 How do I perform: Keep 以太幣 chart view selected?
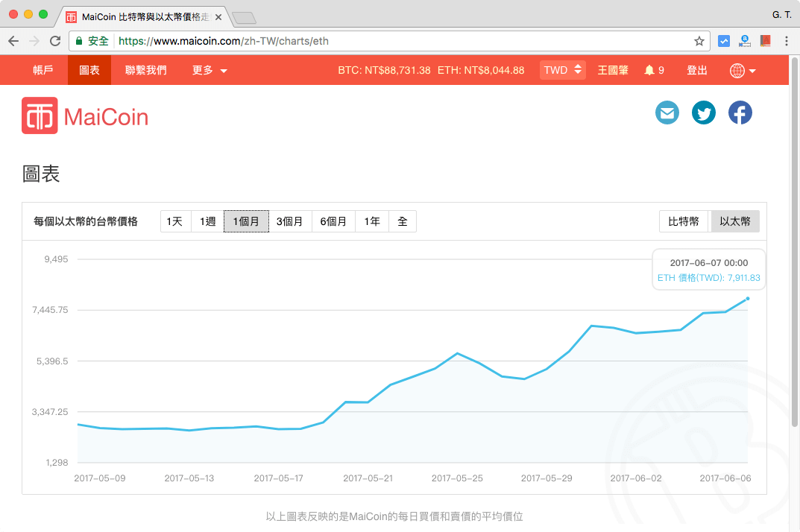734,221
